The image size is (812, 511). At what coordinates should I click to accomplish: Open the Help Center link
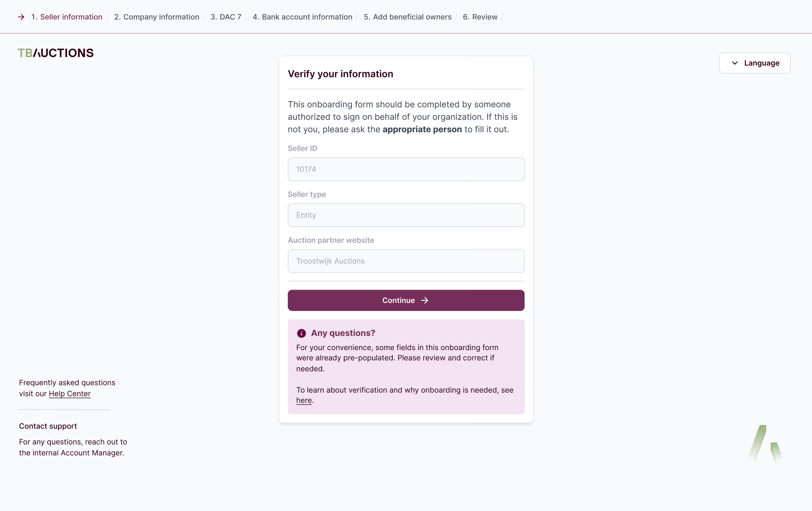pyautogui.click(x=70, y=394)
